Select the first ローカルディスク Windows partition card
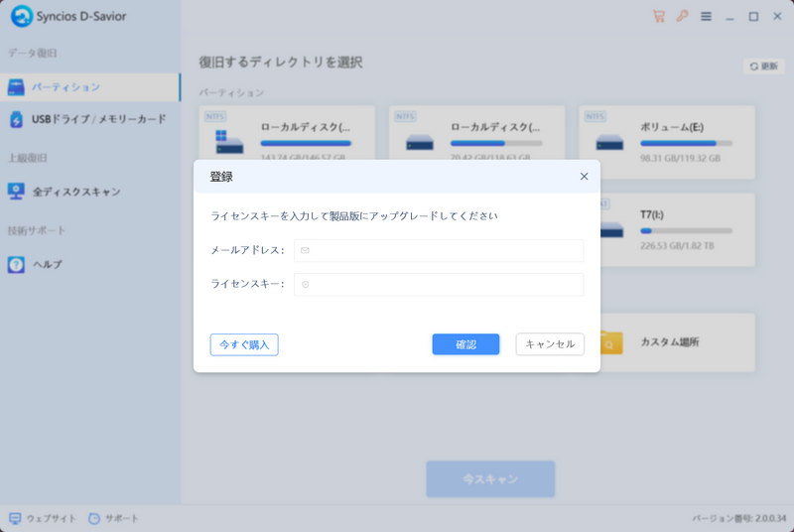794x532 pixels. pyautogui.click(x=287, y=133)
